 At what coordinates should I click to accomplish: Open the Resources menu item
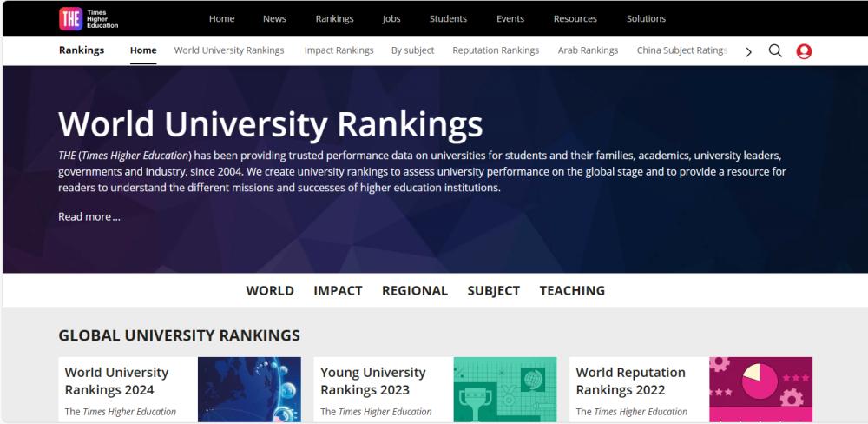pyautogui.click(x=575, y=18)
